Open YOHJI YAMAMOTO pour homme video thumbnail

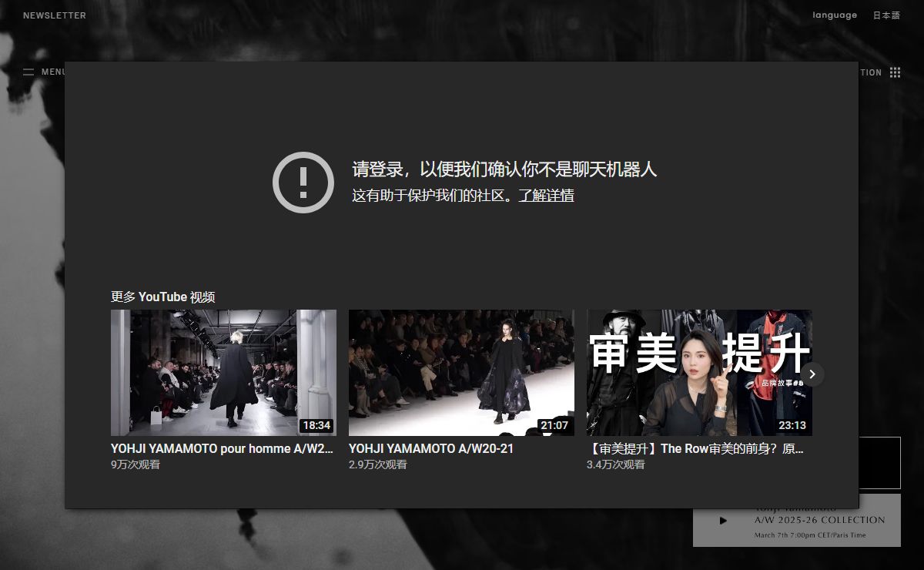223,373
